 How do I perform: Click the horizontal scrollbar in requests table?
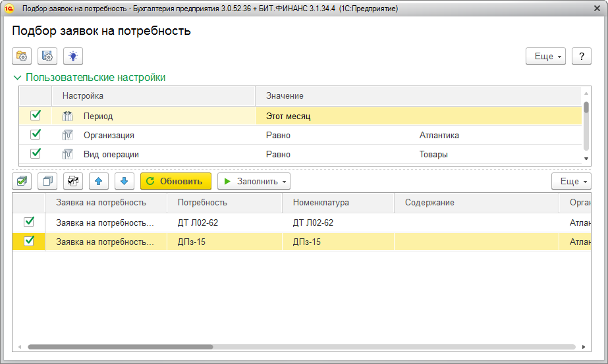[x=120, y=347]
